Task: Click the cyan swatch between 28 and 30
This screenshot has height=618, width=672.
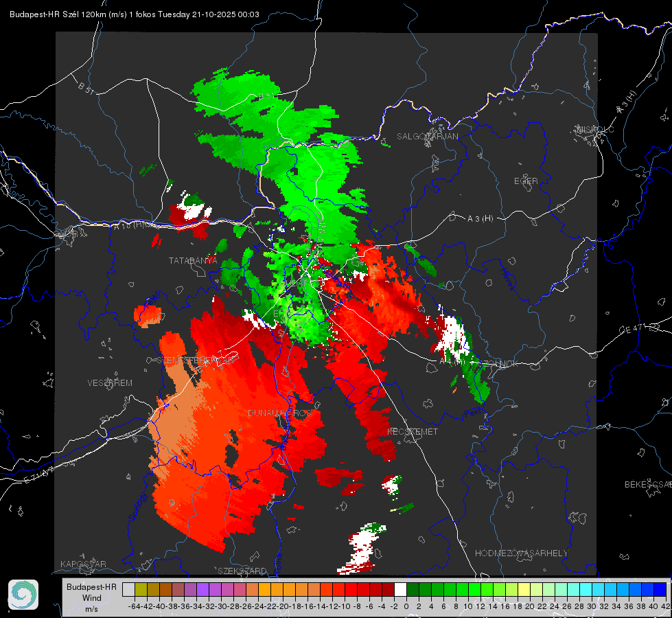Action: pyautogui.click(x=586, y=590)
